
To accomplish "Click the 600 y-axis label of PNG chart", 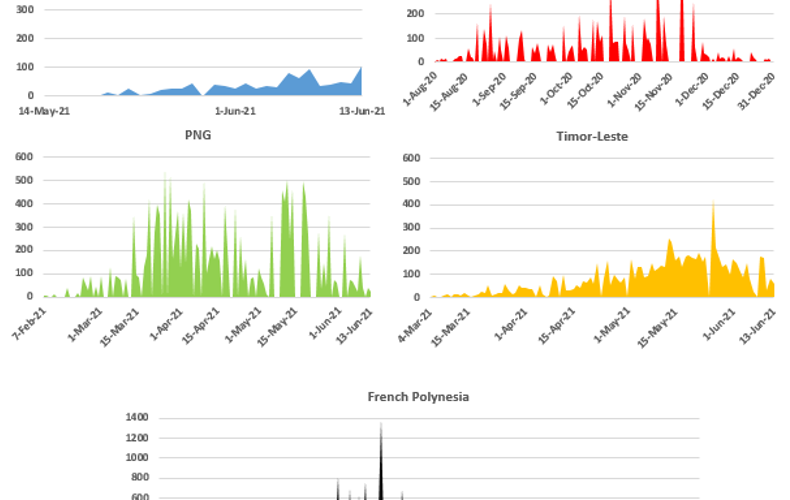I will (x=24, y=157).
